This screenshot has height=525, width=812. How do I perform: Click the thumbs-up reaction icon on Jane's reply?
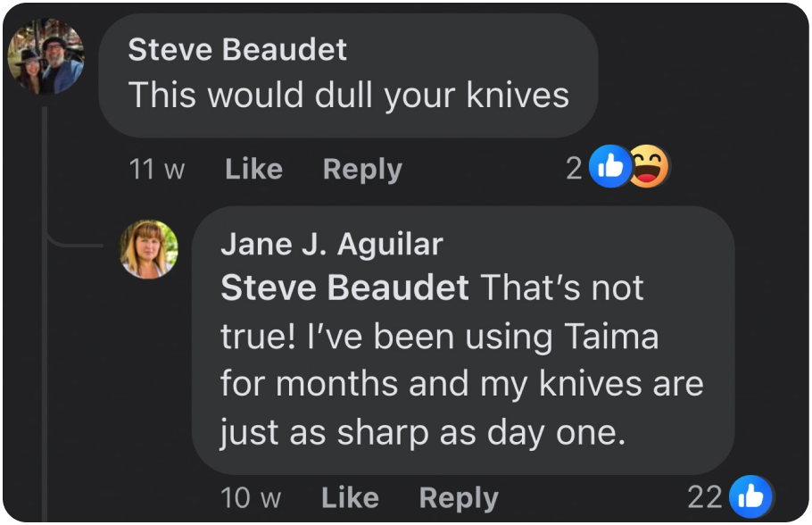click(750, 496)
